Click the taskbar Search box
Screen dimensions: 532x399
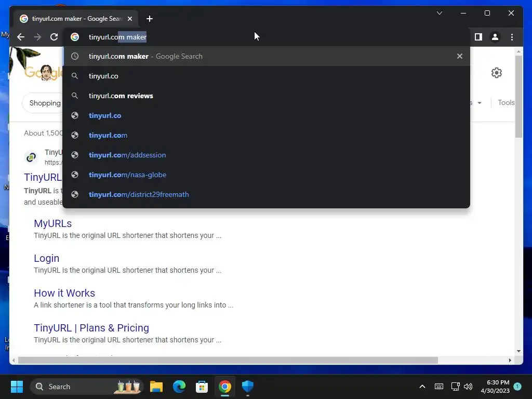(86, 387)
